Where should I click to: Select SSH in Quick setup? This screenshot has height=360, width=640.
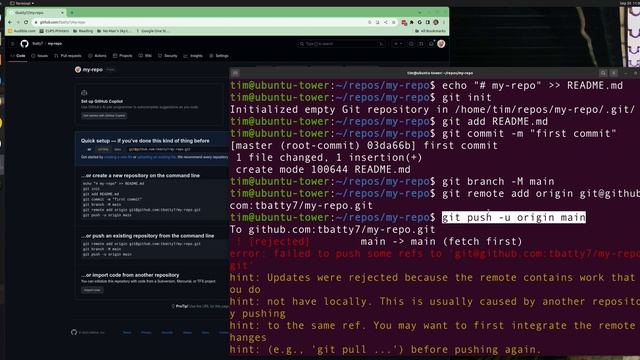pos(118,149)
